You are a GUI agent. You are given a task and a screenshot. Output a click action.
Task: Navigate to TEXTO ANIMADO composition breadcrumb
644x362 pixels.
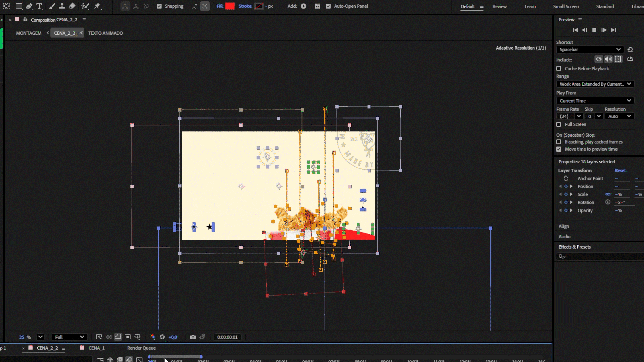pyautogui.click(x=105, y=33)
